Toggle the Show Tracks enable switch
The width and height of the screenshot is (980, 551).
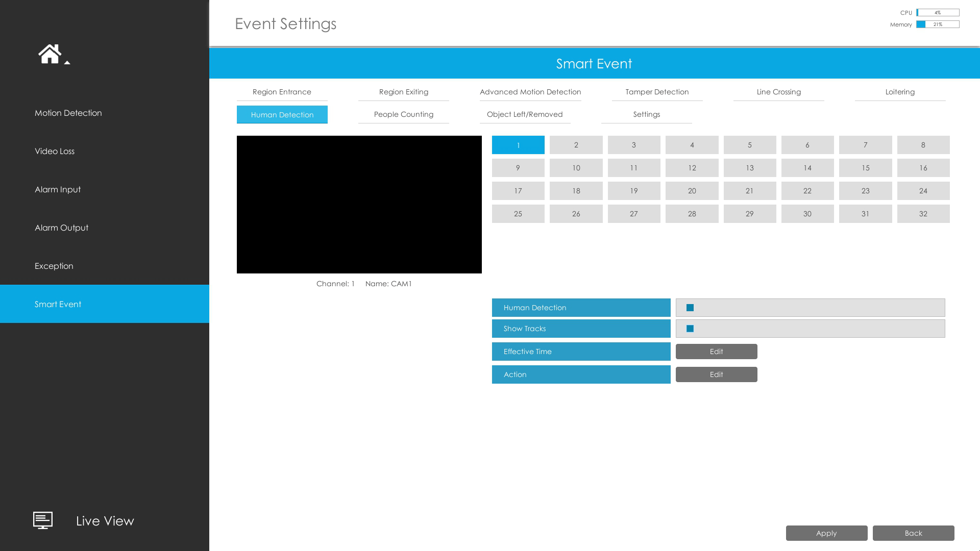tap(690, 329)
